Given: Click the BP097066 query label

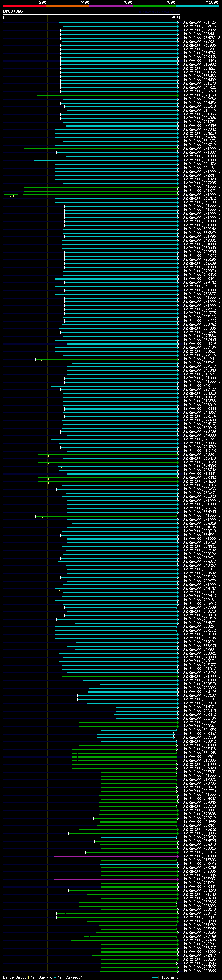Looking at the screenshot, I should (x=13, y=11).
